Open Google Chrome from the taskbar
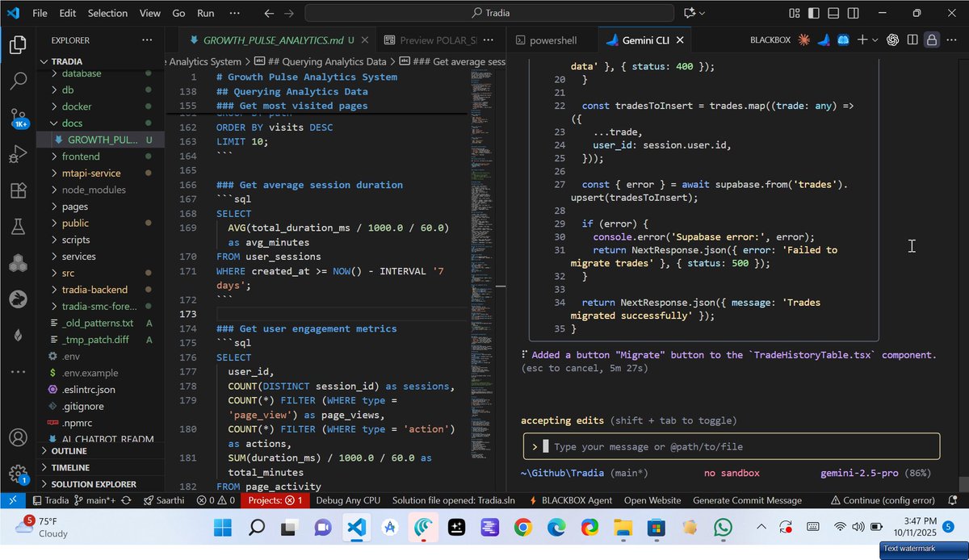Viewport: 969px width, 560px height. click(x=523, y=528)
